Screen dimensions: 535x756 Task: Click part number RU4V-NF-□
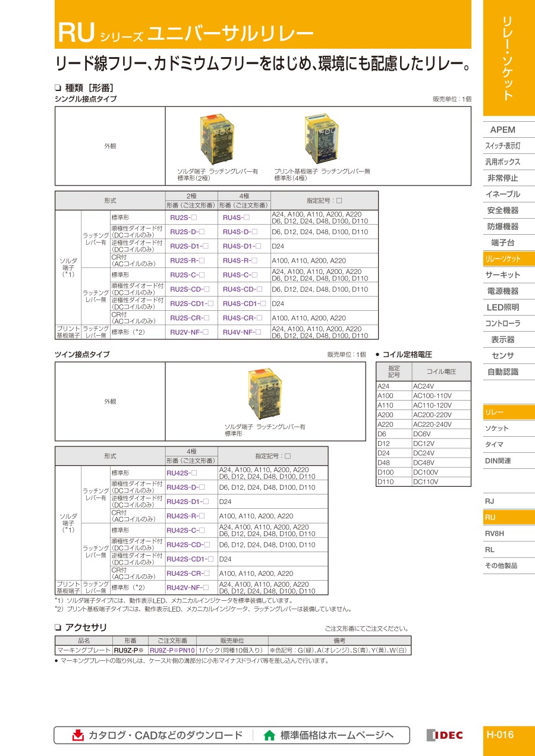(242, 332)
